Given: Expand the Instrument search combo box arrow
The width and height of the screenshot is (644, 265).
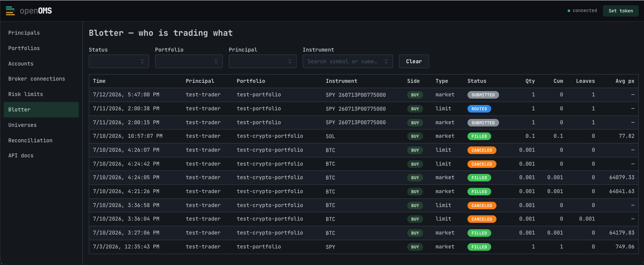Looking at the screenshot, I should (386, 61).
